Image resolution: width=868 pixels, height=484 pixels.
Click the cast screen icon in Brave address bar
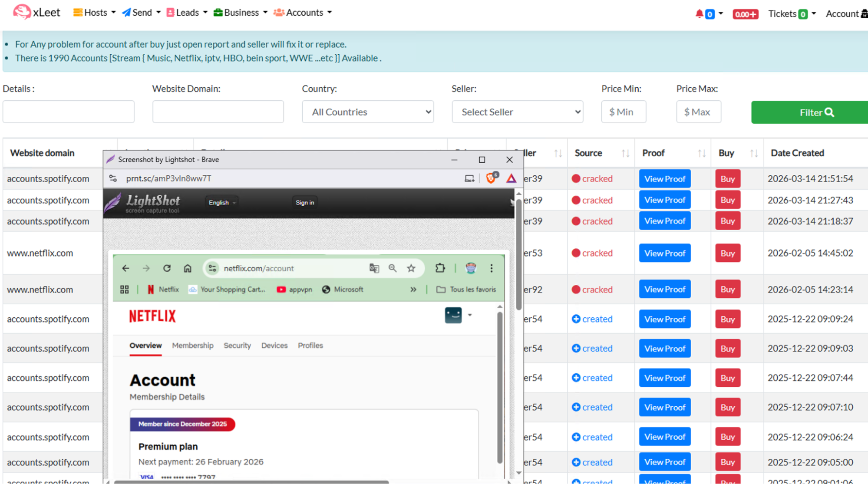[x=469, y=178]
